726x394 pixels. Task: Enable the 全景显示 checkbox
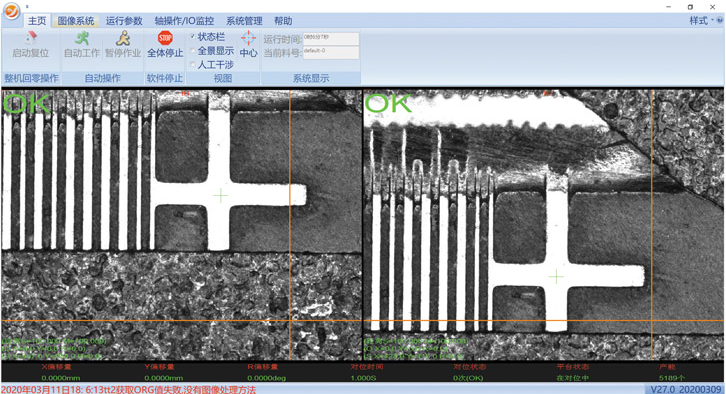(x=193, y=50)
